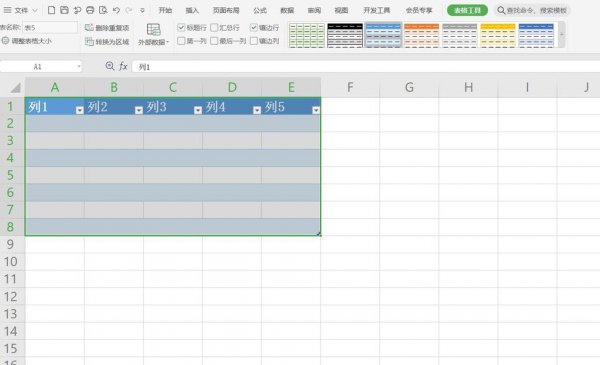Screen dimensions: 600x365
Task: Select column C header
Action: [x=173, y=87]
